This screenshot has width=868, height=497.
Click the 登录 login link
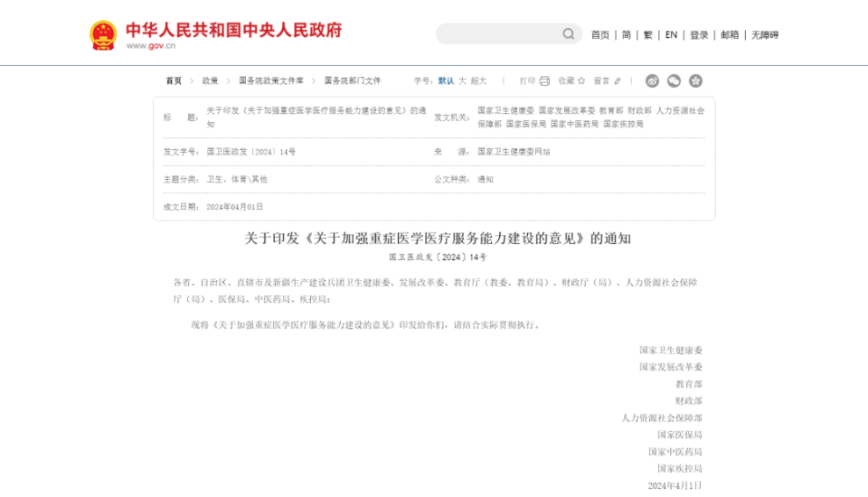[699, 35]
